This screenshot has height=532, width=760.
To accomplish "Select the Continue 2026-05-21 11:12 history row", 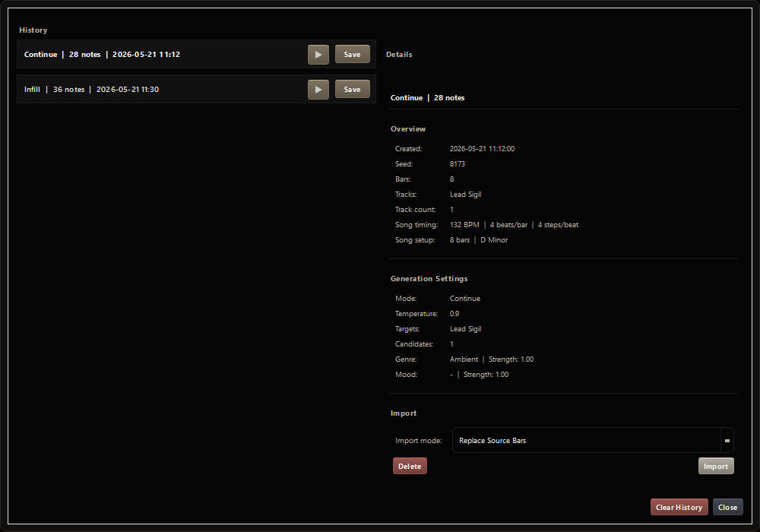I will 196,54.
